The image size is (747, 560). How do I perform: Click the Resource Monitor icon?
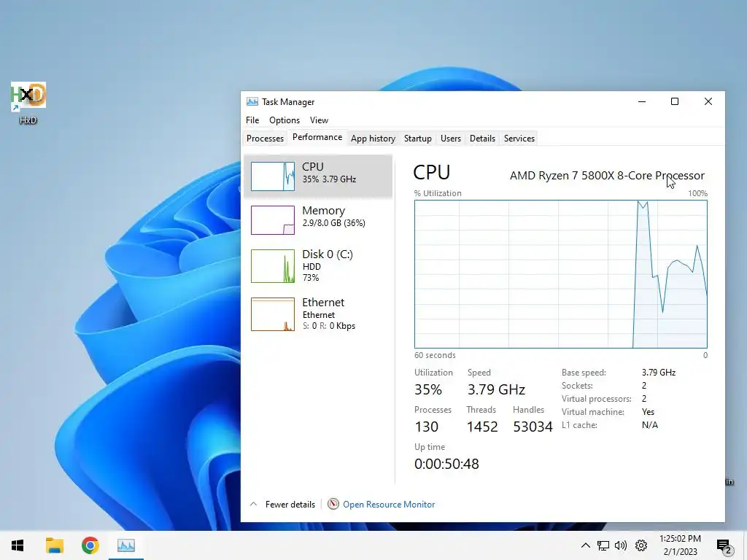[333, 504]
